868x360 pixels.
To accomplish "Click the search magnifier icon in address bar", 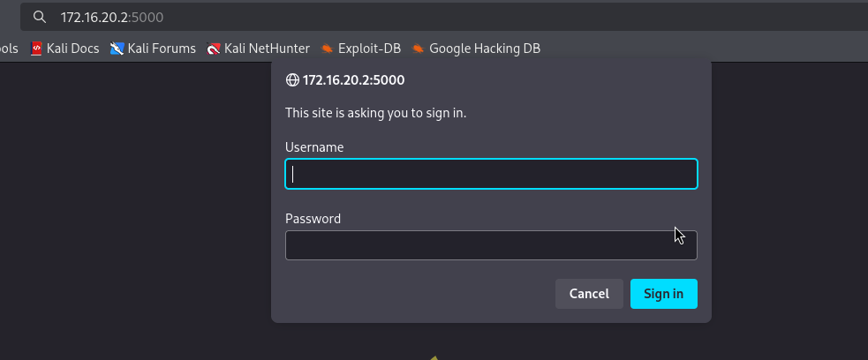I will click(x=39, y=17).
